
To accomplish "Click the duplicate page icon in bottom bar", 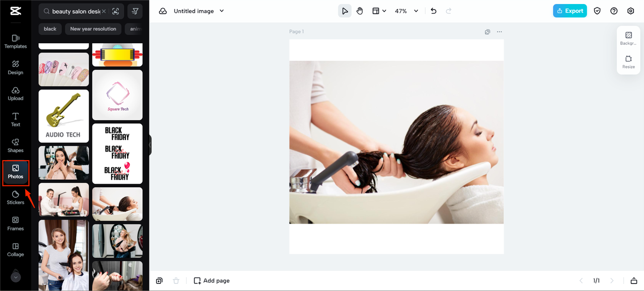I will click(159, 280).
